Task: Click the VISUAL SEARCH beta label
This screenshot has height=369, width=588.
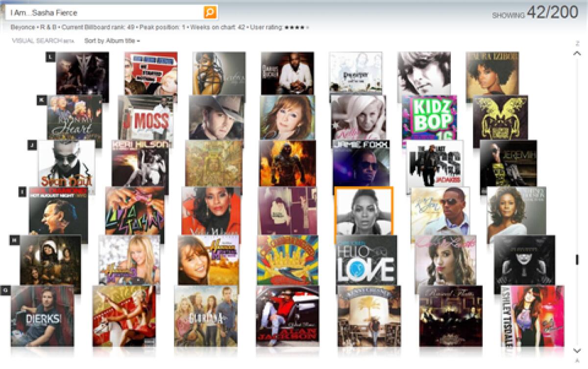Action: pyautogui.click(x=43, y=41)
